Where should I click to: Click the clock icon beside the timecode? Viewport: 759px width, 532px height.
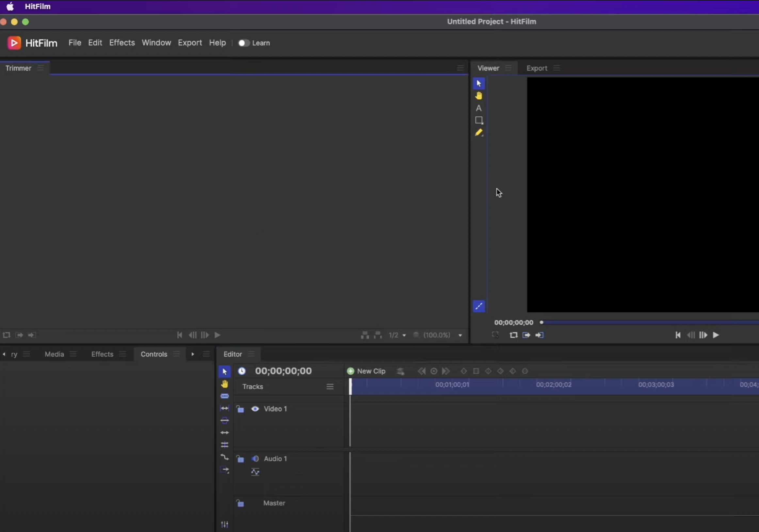tap(242, 371)
